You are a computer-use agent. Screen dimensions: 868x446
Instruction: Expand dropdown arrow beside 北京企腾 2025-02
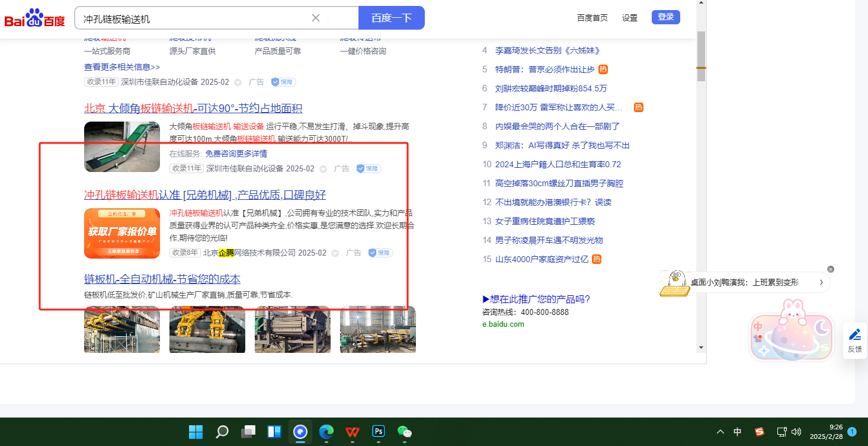point(335,253)
